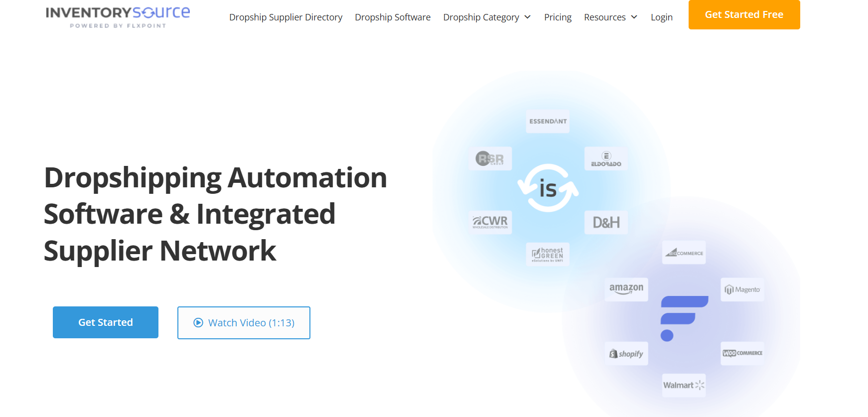Click the Magento logo tile

[x=742, y=289]
